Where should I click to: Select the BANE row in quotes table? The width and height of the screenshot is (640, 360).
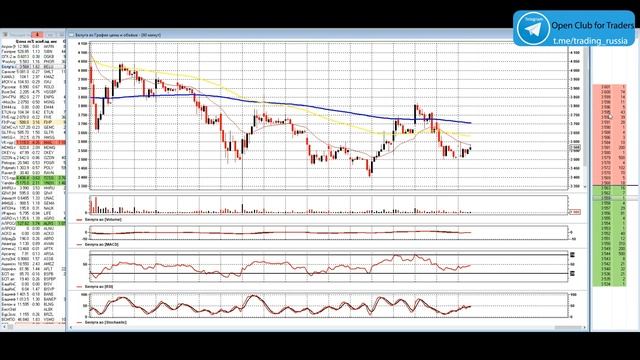tap(33, 294)
